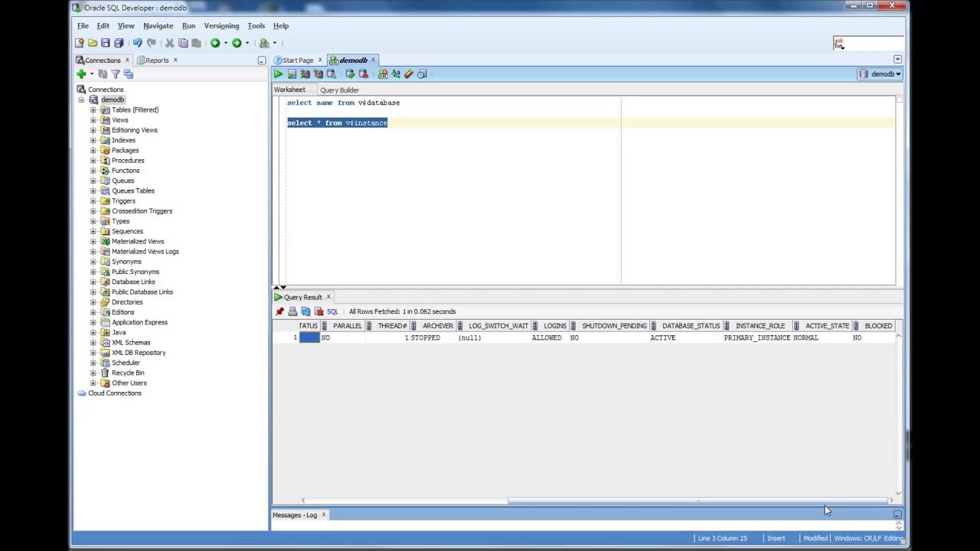This screenshot has width=980, height=551.
Task: Click the SQL link in Query Result toolbar
Action: pos(332,311)
